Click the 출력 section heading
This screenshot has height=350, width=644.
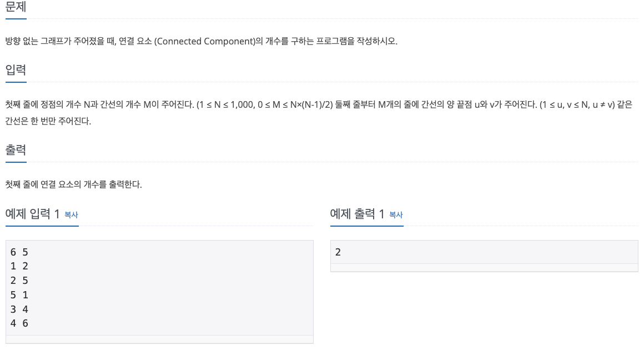[x=15, y=150]
